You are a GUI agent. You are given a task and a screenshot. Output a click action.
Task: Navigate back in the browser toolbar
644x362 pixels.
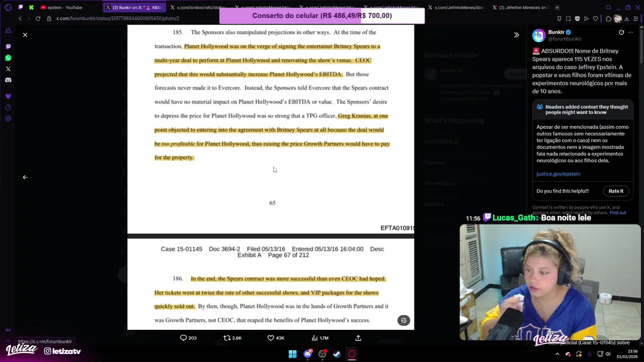coord(20,19)
